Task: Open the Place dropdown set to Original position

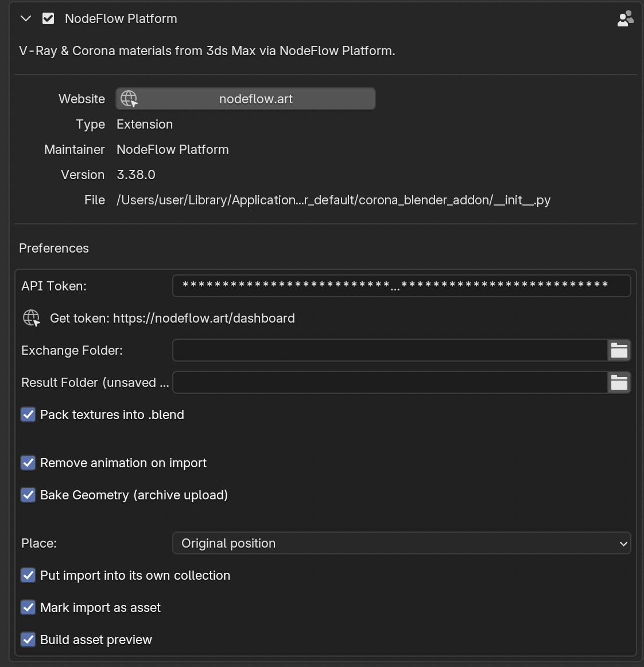Action: (x=402, y=543)
